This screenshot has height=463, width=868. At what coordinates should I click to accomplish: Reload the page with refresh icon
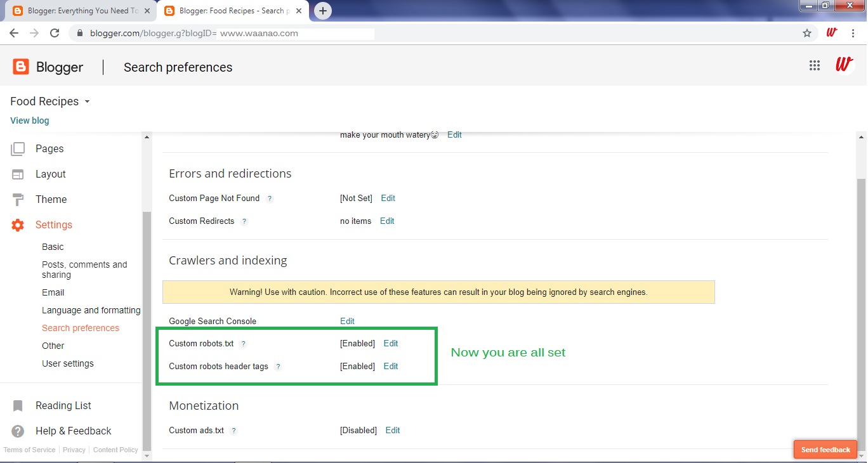55,33
